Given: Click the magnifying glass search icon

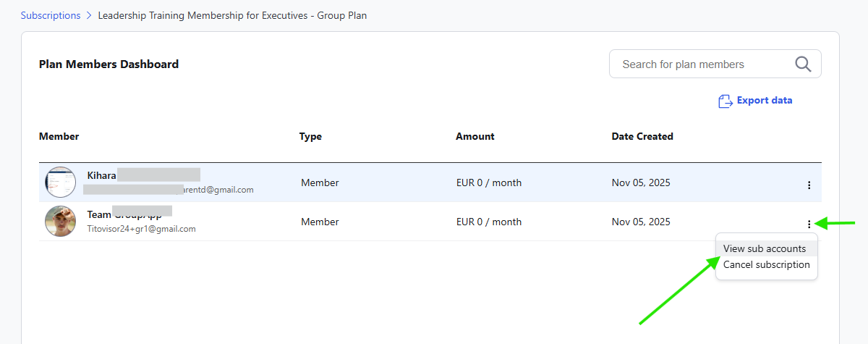Looking at the screenshot, I should pyautogui.click(x=803, y=64).
